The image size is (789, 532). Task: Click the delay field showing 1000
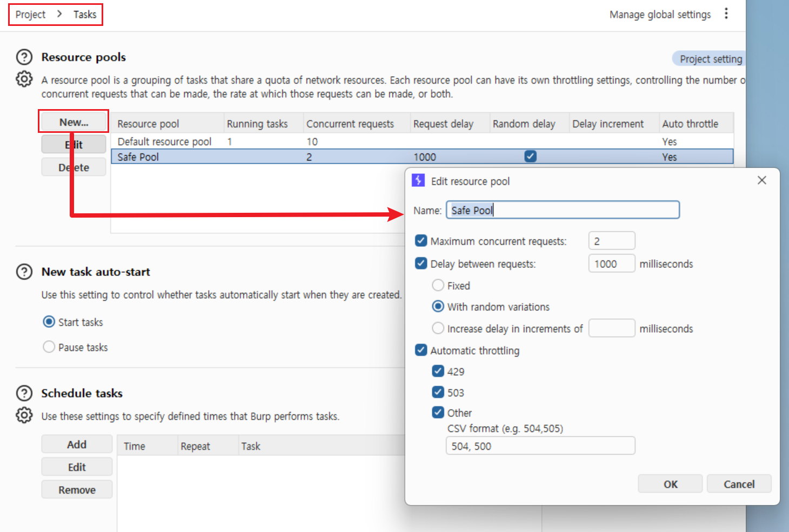(x=612, y=264)
